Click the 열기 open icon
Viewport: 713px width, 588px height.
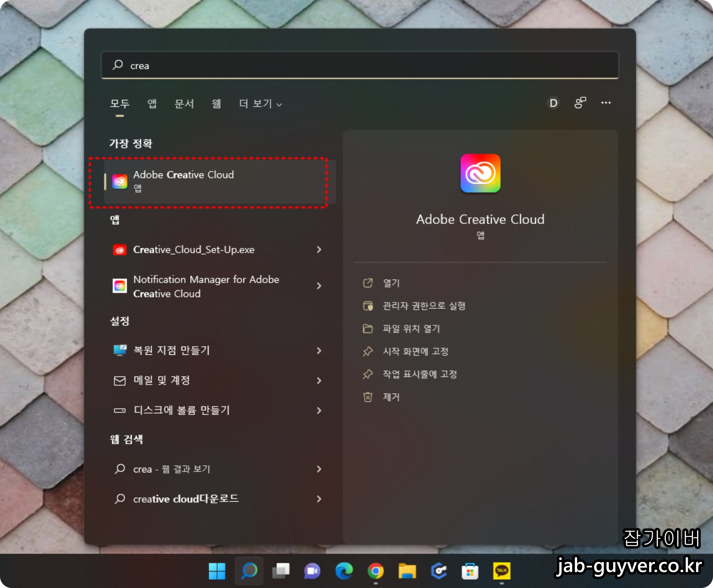(x=368, y=283)
